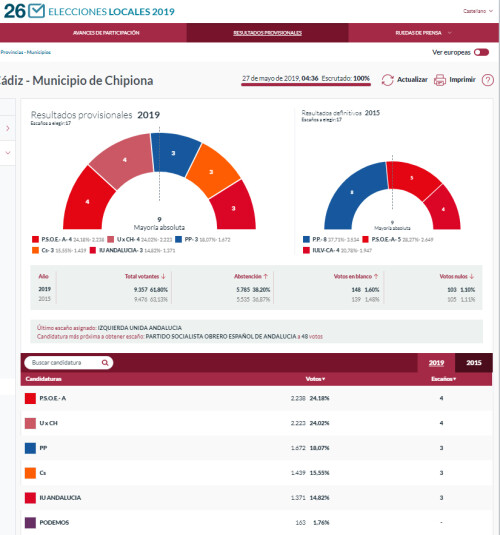Click the Imprimir printer icon
This screenshot has height=535, width=500.
[x=440, y=80]
